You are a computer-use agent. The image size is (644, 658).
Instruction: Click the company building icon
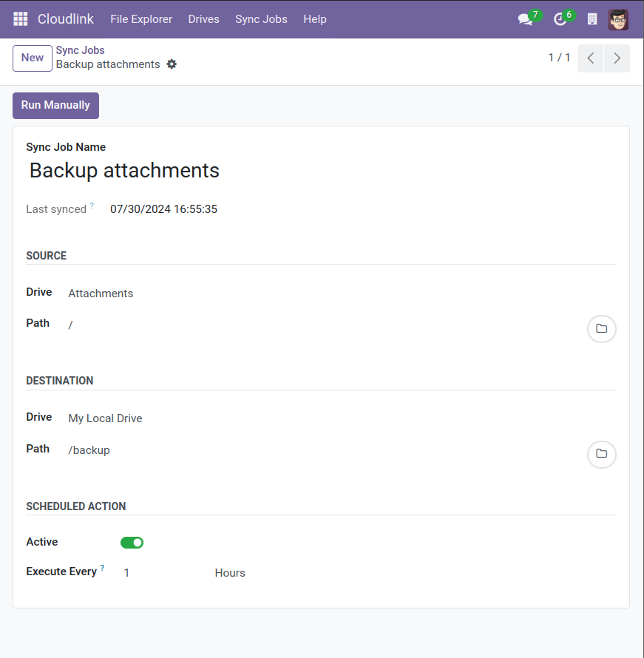[x=592, y=19]
